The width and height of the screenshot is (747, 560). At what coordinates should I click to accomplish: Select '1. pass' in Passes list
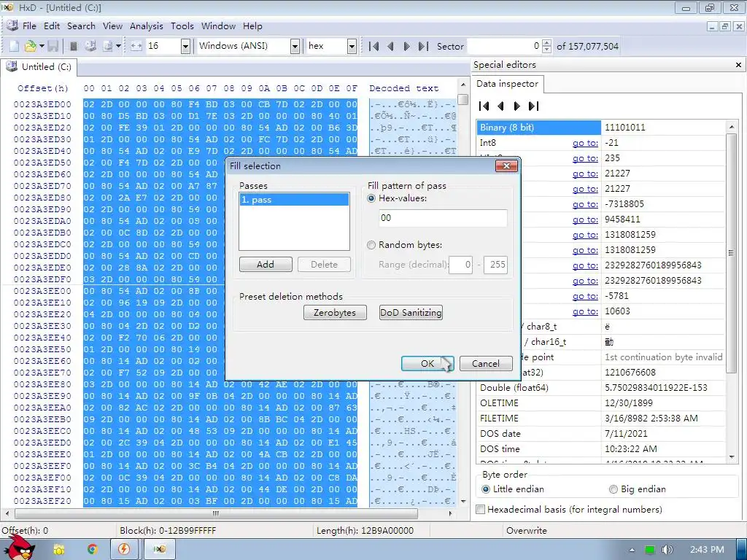click(294, 200)
